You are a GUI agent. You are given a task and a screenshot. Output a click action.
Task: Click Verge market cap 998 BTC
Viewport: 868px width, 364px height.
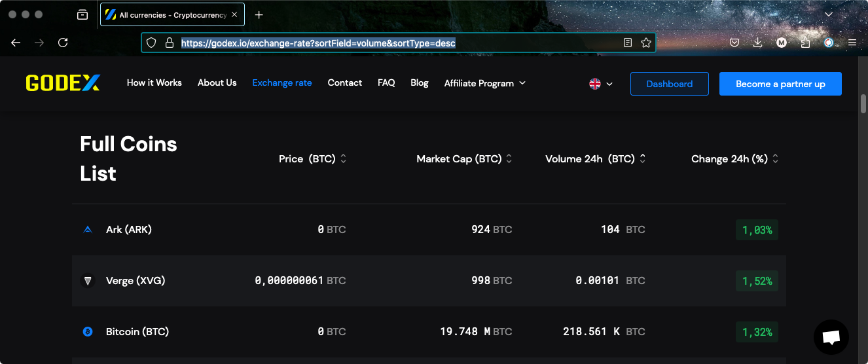tap(492, 281)
